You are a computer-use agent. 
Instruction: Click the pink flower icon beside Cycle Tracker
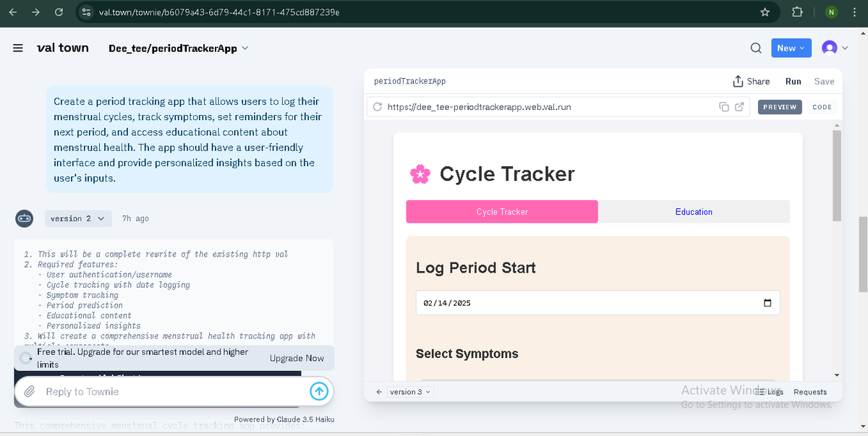[x=420, y=174]
